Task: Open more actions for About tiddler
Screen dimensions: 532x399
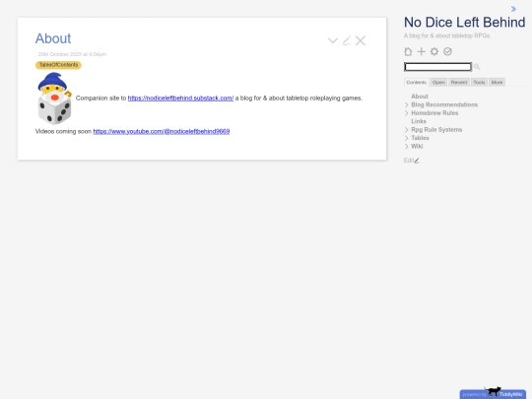Action: pyautogui.click(x=333, y=40)
